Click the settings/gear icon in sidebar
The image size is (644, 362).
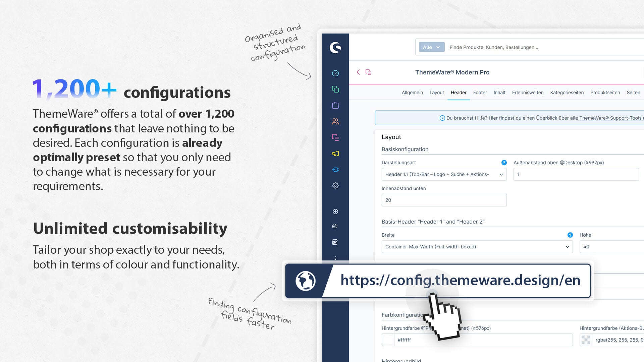click(x=335, y=186)
